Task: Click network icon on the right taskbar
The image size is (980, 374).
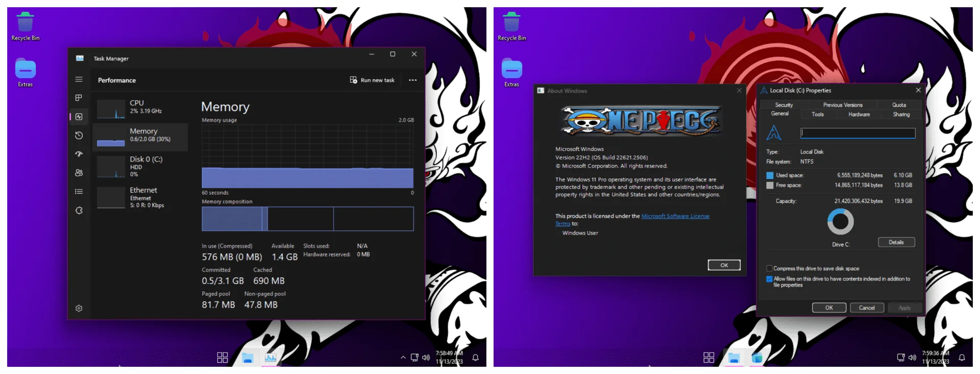Action: [x=901, y=357]
